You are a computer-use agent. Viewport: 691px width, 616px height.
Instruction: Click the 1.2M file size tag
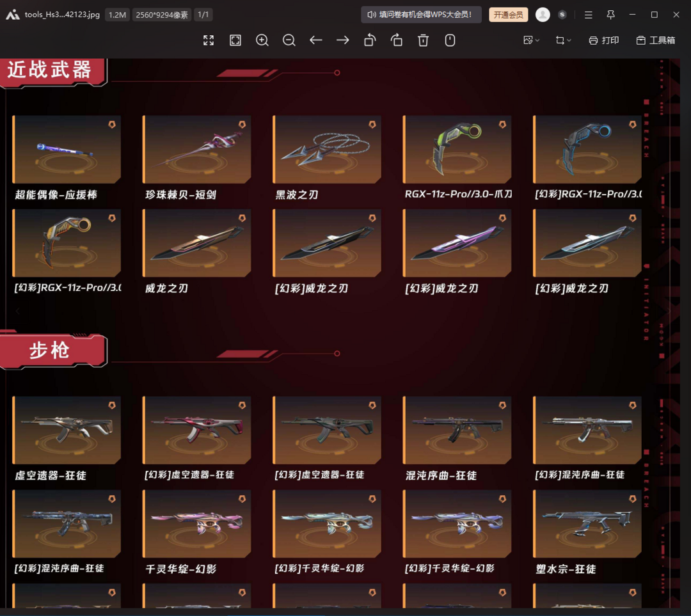click(117, 15)
